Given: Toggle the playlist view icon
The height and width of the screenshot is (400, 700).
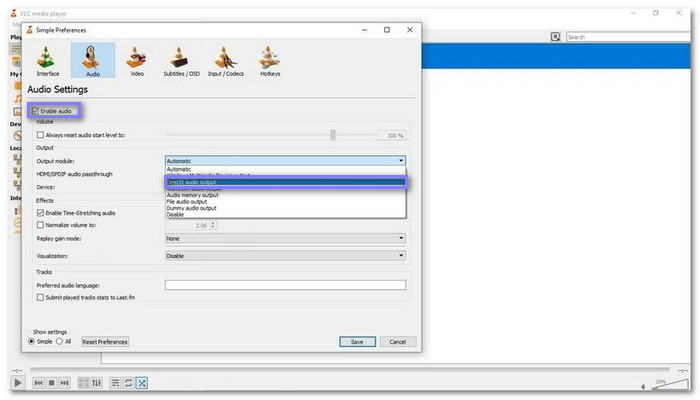Looking at the screenshot, I should click(x=115, y=383).
